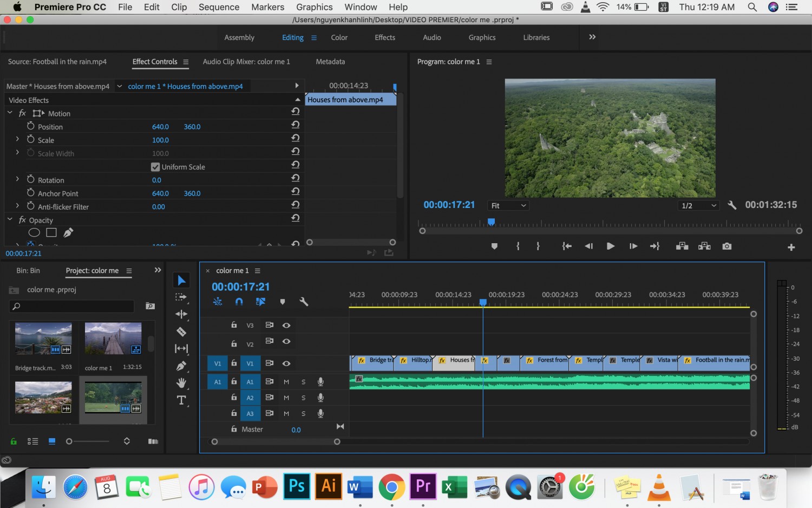Play the program monitor sequence
This screenshot has width=812, height=508.
tap(610, 246)
